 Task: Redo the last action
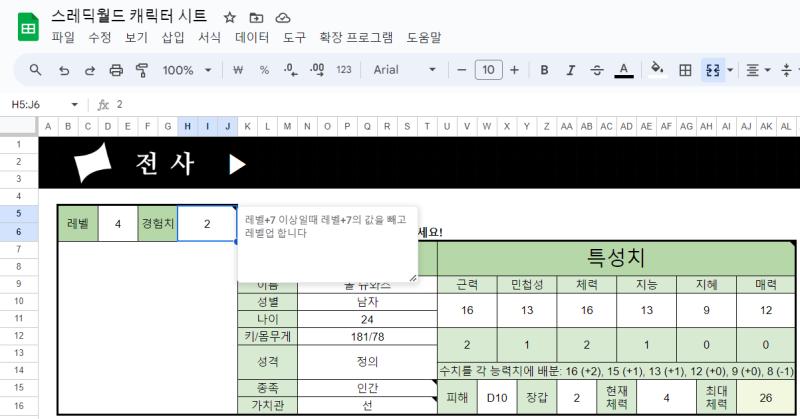coord(90,70)
